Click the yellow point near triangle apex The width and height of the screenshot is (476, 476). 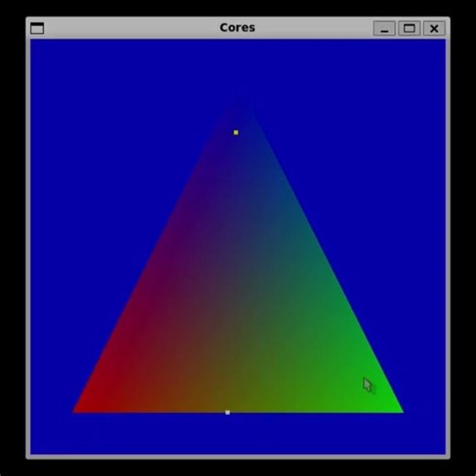(x=236, y=133)
